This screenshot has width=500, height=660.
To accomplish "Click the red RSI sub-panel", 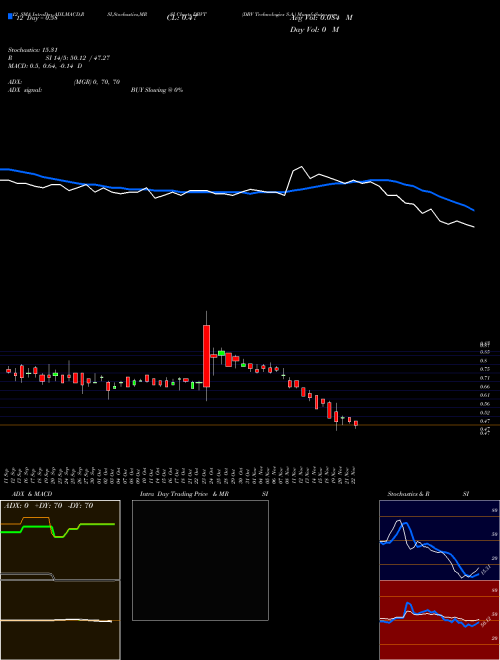I will pos(439,620).
